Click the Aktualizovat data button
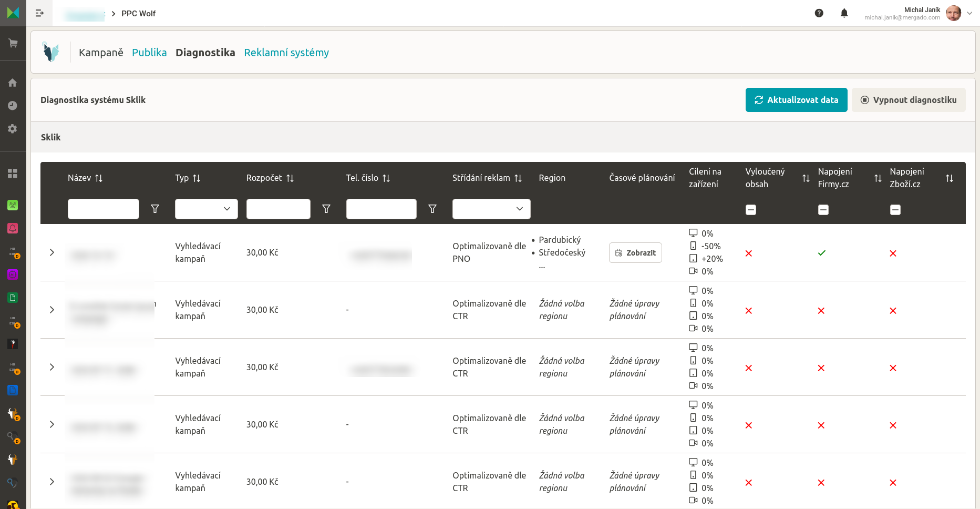Viewport: 980px width, 509px height. (796, 100)
